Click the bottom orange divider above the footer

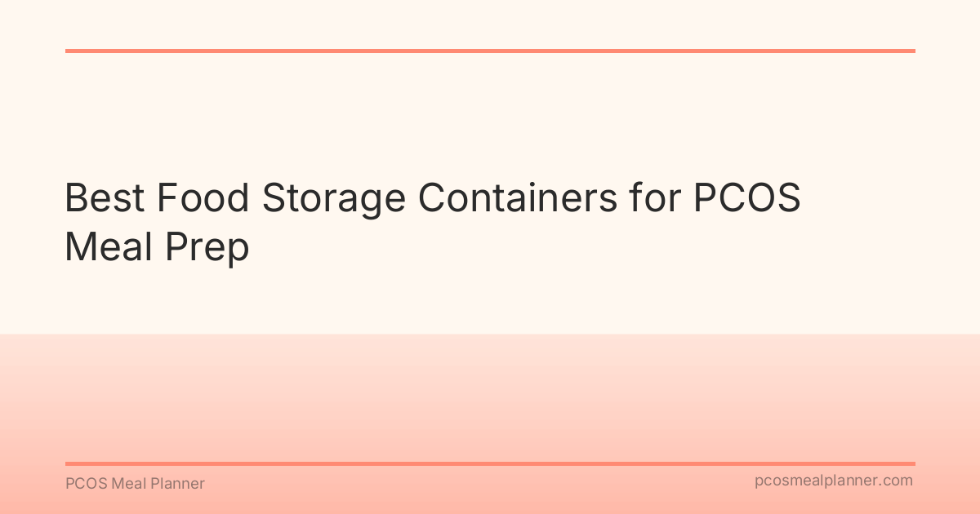(490, 463)
